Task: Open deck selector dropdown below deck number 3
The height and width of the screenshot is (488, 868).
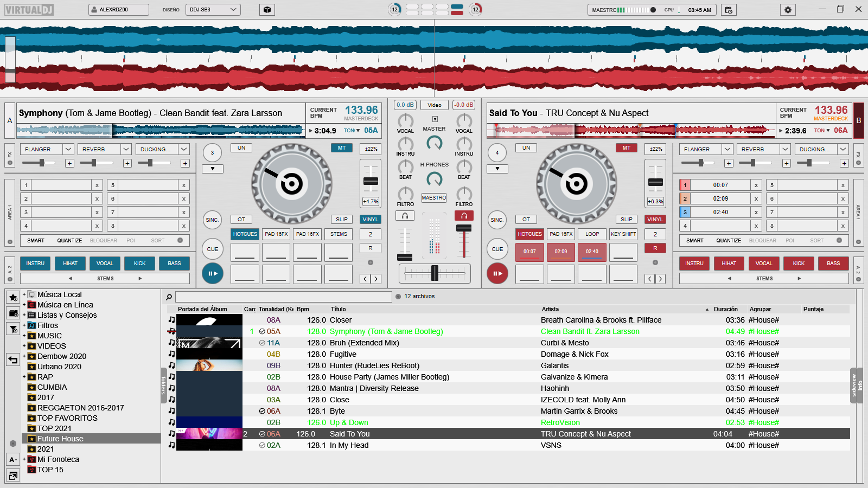Action: click(213, 169)
